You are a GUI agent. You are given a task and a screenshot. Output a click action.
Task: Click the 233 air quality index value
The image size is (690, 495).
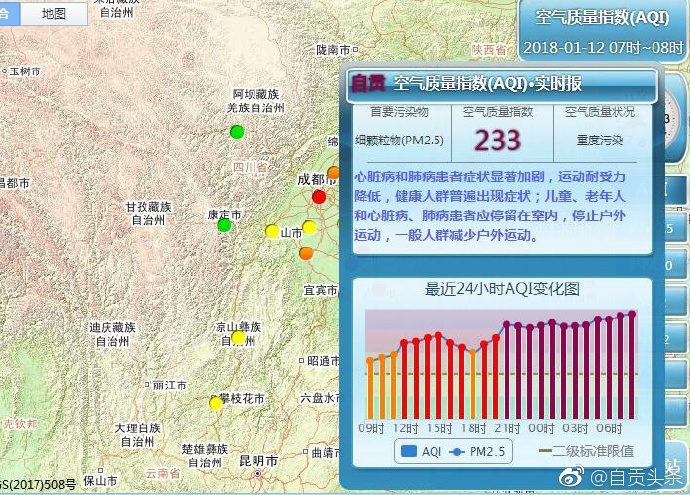click(x=497, y=140)
